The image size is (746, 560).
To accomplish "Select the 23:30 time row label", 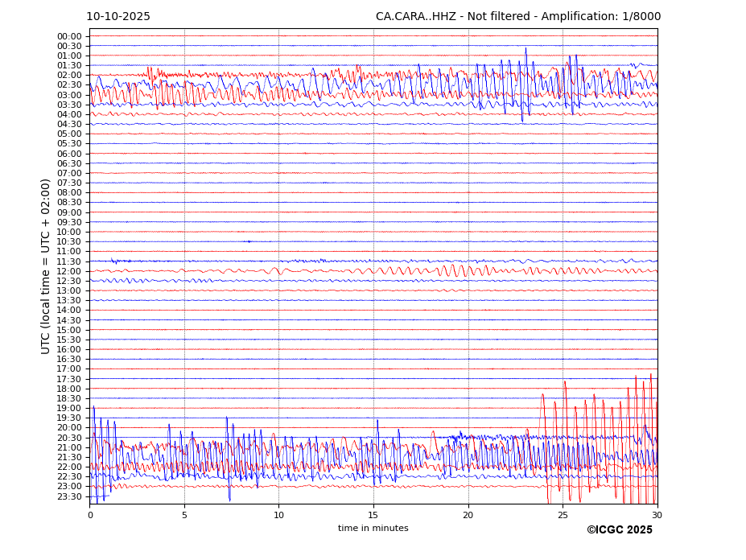I will click(69, 496).
